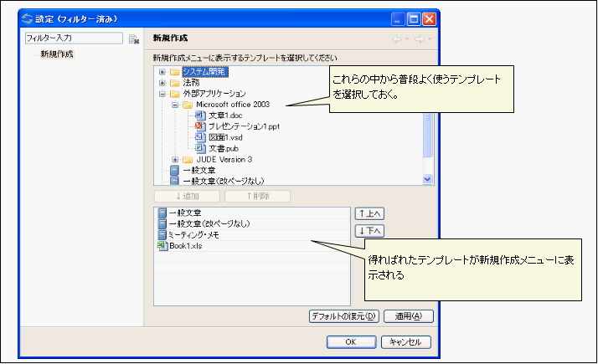
Task: Maximize the 設定 dialog window
Action: 414,19
